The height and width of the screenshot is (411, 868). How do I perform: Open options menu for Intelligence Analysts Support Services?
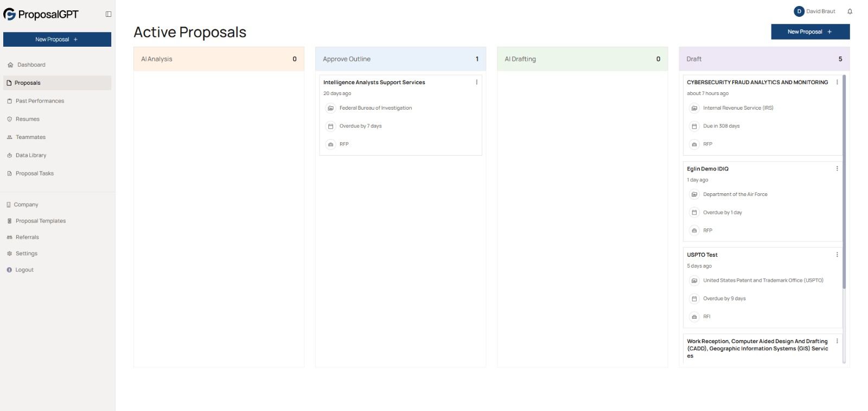point(476,83)
